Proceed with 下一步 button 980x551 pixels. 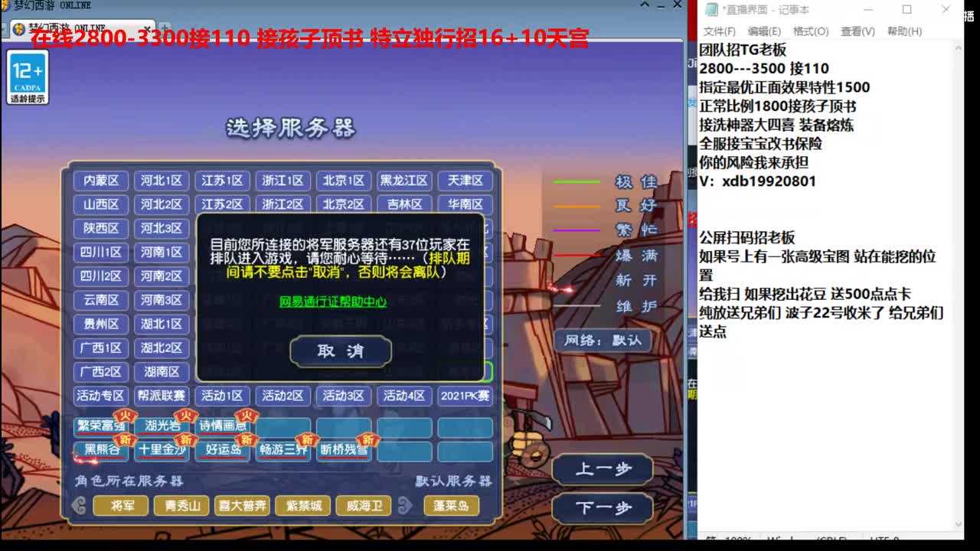603,507
